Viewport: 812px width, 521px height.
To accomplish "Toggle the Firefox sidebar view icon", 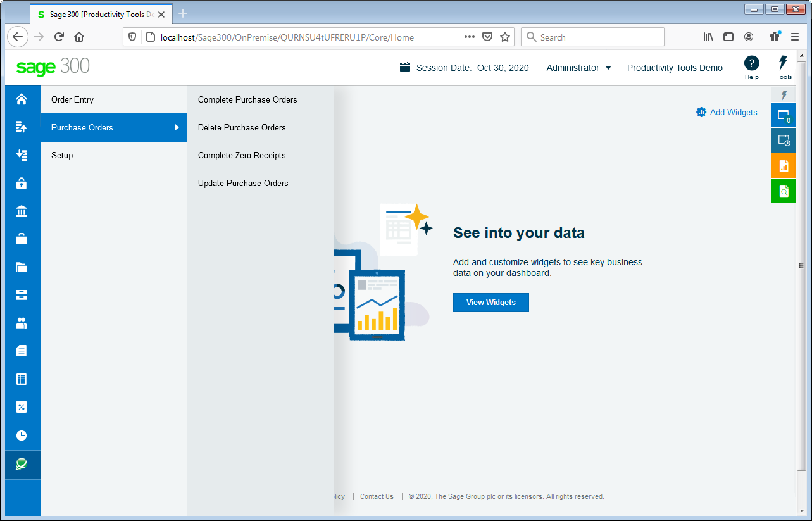I will click(728, 37).
